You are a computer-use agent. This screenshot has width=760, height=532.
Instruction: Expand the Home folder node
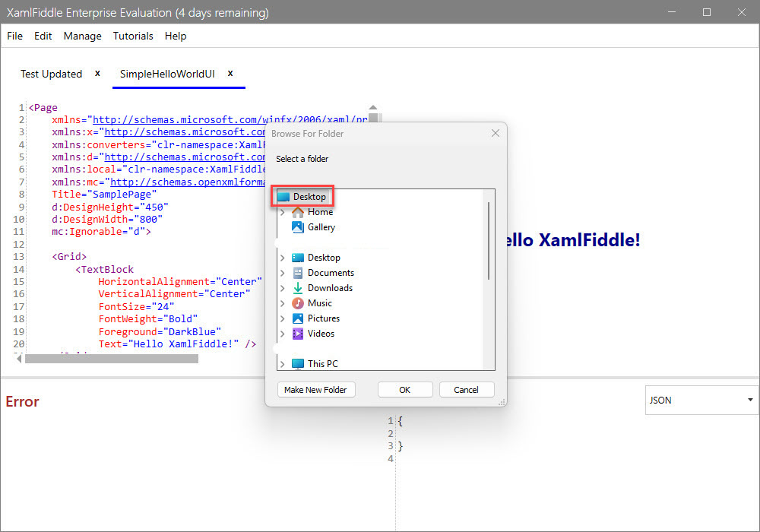pos(283,212)
